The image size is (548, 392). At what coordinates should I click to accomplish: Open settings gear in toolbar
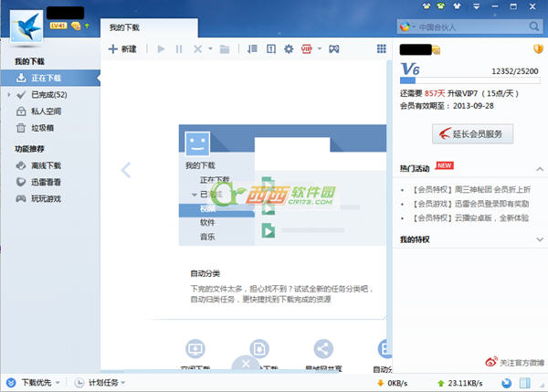coord(289,49)
